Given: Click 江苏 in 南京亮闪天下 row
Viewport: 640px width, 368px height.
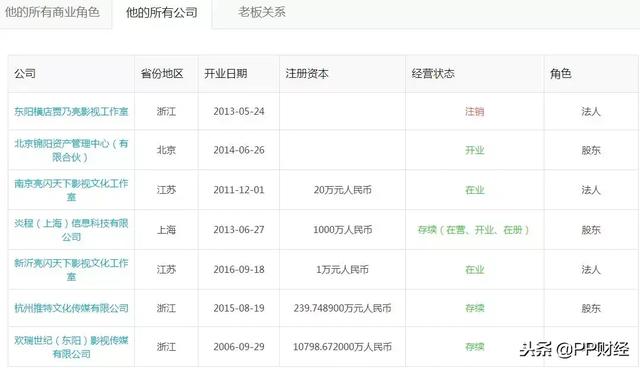Looking at the screenshot, I should [166, 190].
